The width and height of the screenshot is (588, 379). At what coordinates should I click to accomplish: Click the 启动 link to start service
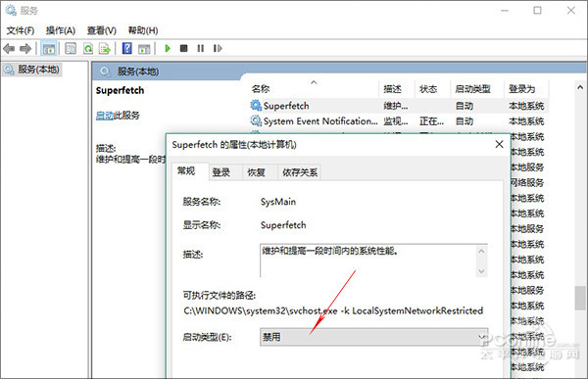[104, 116]
